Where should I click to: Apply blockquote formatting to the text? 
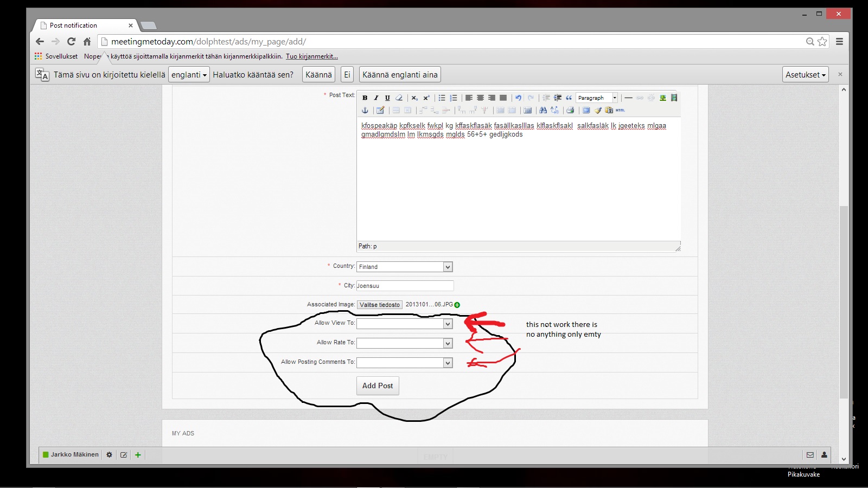569,98
